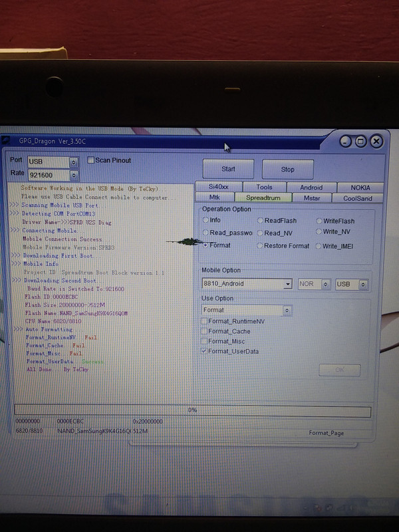Go to the Mstar tab

(x=311, y=198)
